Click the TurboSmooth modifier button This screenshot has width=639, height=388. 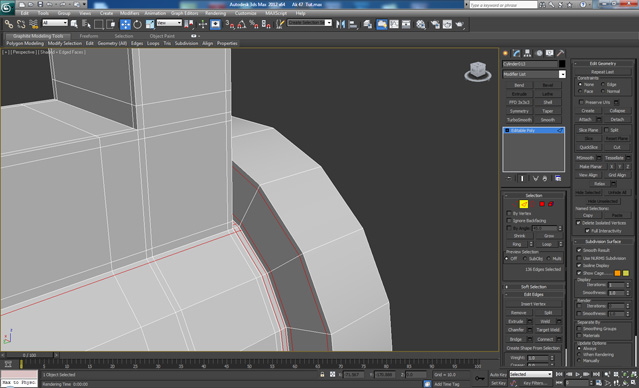pyautogui.click(x=519, y=120)
